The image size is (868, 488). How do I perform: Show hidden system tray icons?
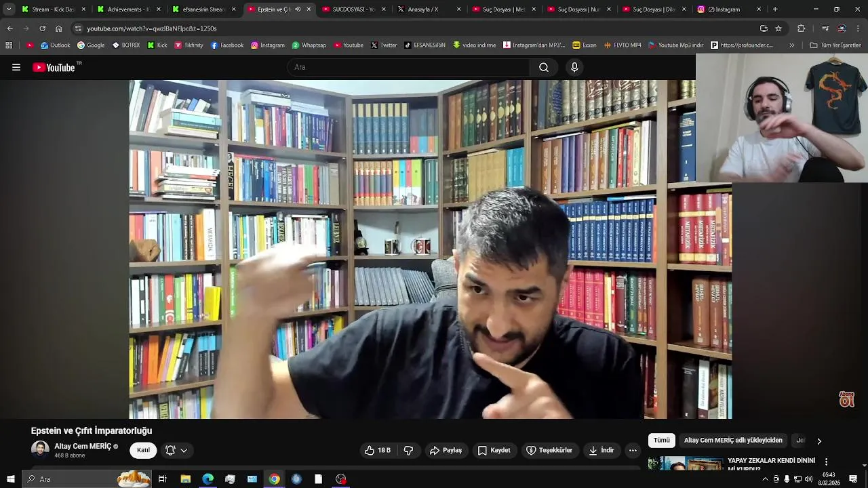(x=765, y=479)
